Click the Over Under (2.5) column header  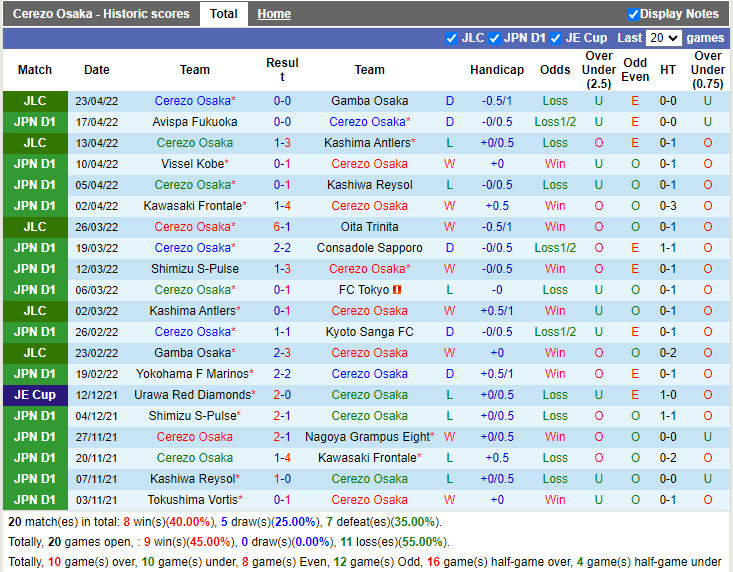[x=598, y=70]
